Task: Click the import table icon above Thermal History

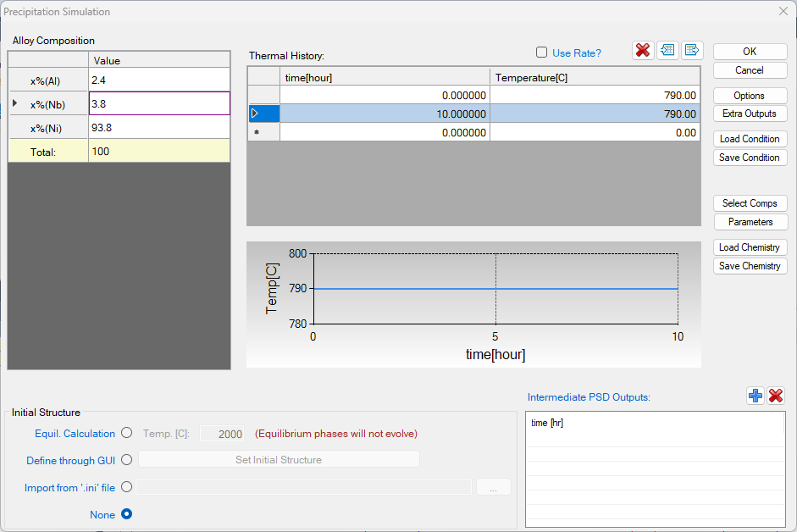Action: click(x=667, y=50)
